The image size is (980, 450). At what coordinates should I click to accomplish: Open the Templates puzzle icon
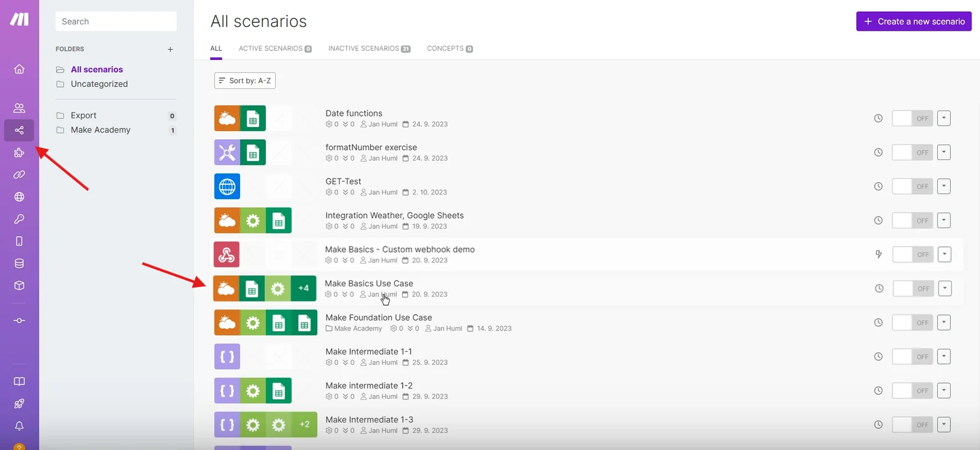pyautogui.click(x=20, y=153)
